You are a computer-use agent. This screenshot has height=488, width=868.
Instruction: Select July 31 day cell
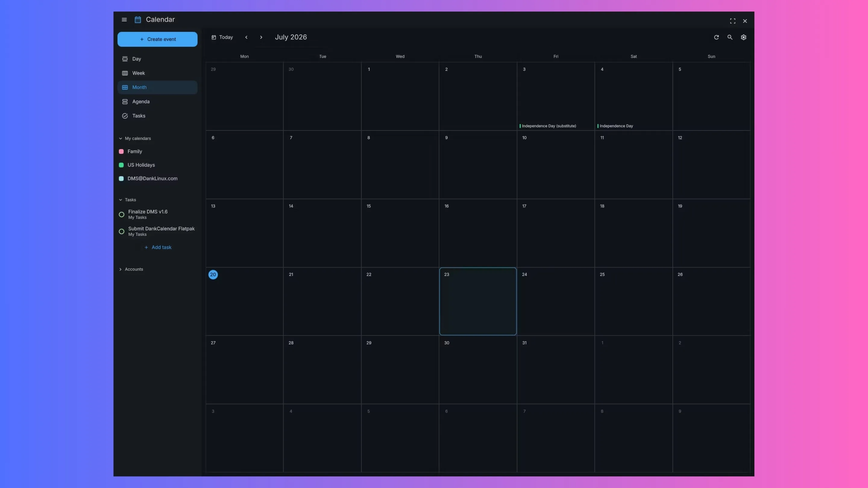[556, 370]
